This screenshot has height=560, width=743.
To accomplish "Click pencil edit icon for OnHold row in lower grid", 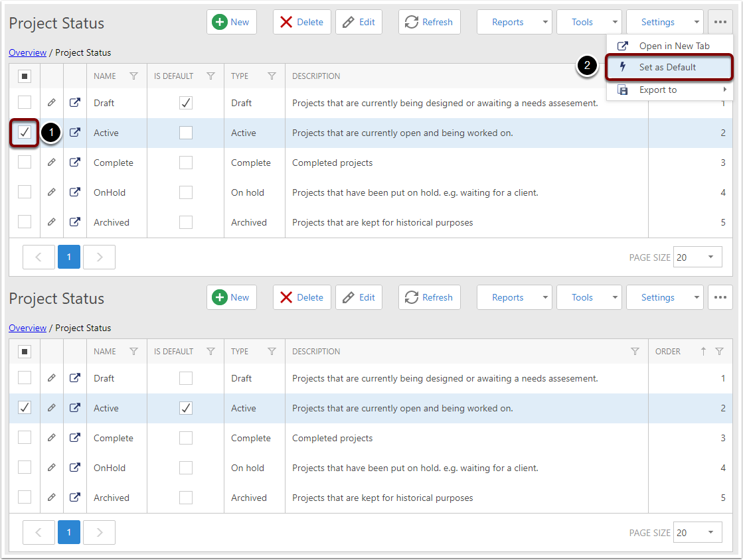I will click(x=51, y=468).
